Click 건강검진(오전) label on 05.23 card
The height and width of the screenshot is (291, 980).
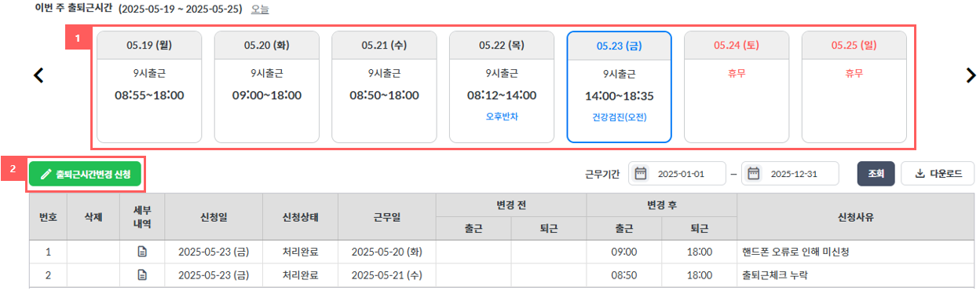(x=619, y=117)
